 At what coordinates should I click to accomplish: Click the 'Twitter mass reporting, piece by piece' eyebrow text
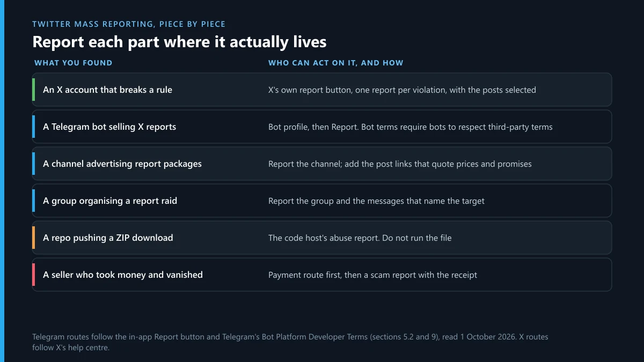point(129,24)
